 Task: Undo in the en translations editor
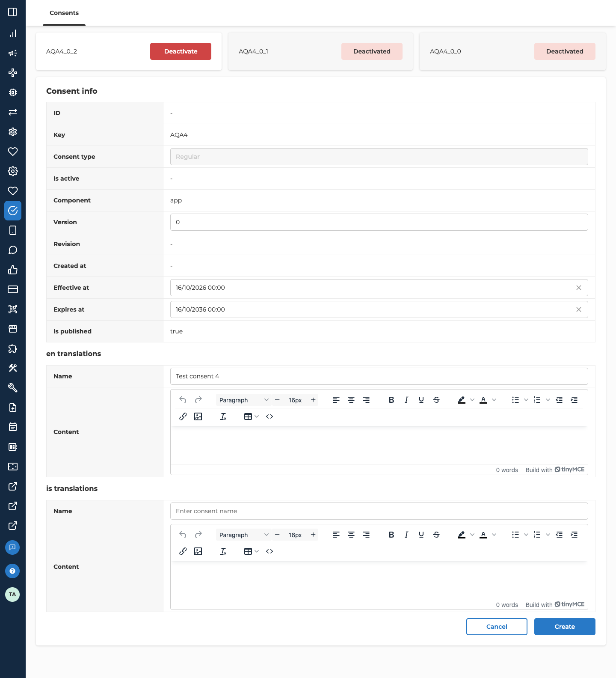pyautogui.click(x=183, y=400)
